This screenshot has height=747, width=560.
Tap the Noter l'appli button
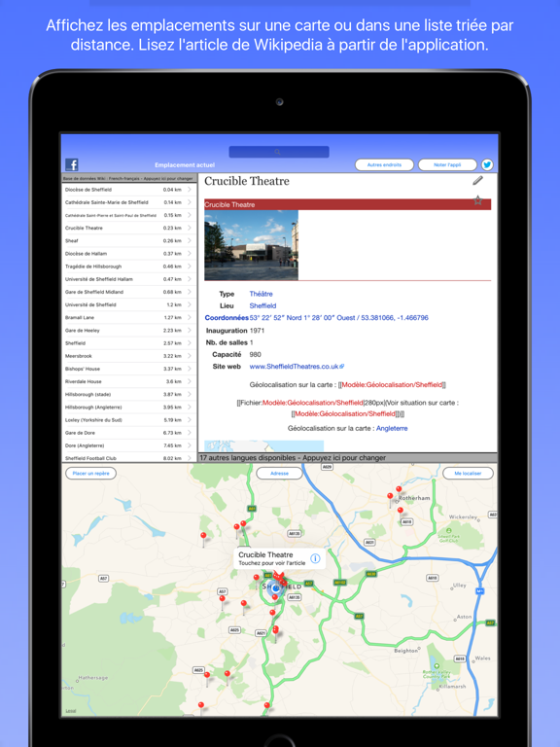pos(447,164)
